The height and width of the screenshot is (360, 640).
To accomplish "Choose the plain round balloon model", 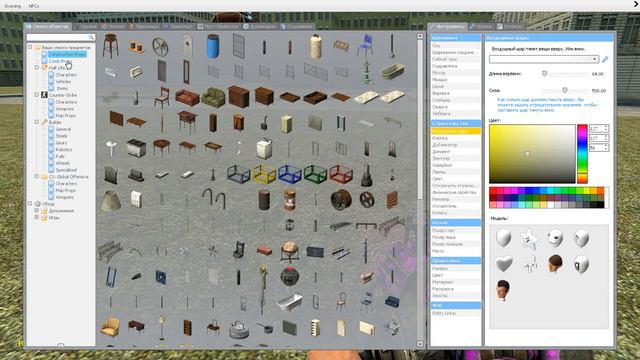I will (x=504, y=238).
